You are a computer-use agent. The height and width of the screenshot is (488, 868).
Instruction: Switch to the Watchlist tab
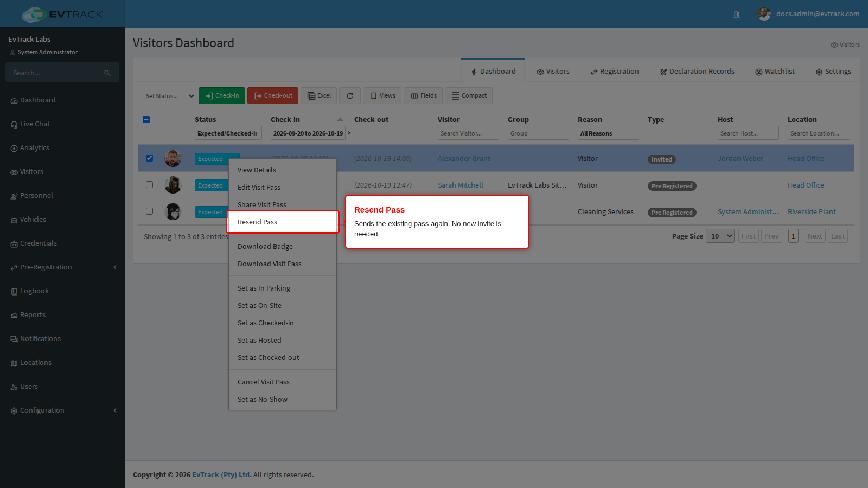[x=775, y=72]
